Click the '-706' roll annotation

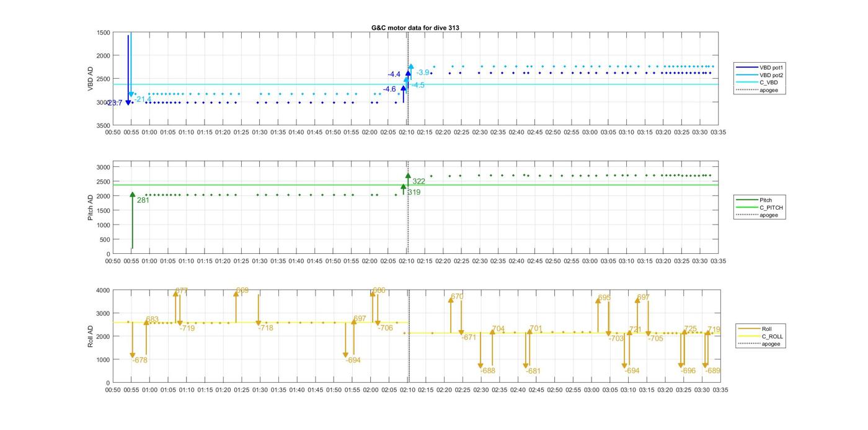click(x=386, y=328)
